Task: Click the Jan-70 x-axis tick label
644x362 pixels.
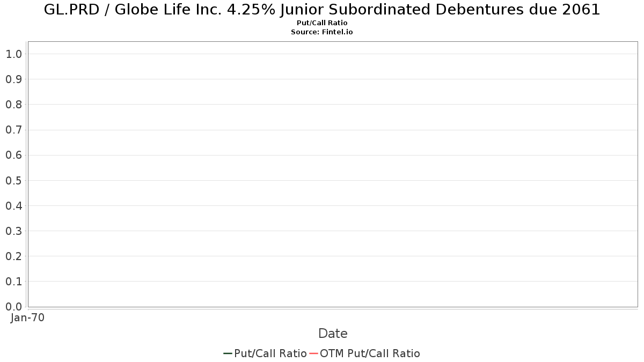Action: [x=27, y=317]
